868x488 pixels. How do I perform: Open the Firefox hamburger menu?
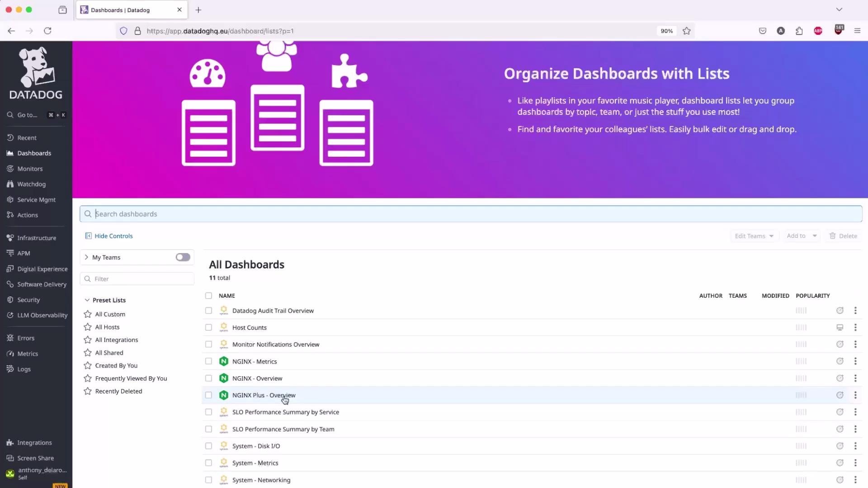[857, 31]
